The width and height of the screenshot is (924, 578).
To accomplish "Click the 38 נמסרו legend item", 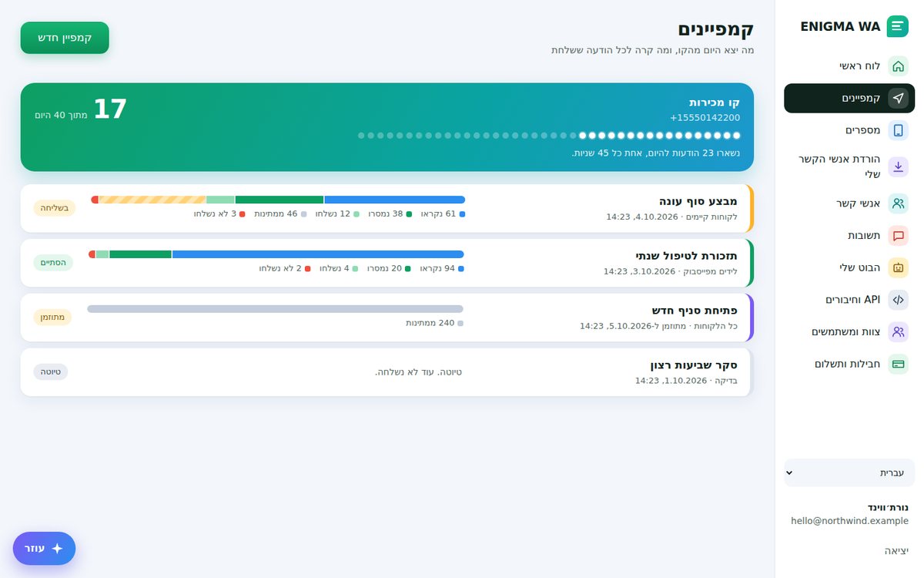I will (x=390, y=213).
